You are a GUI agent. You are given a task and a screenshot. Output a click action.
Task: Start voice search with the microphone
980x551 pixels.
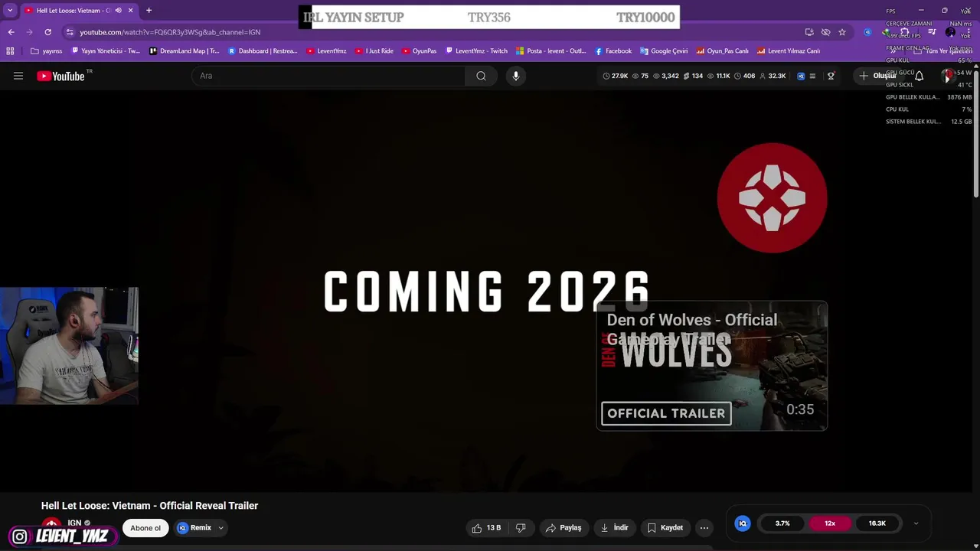pos(516,76)
